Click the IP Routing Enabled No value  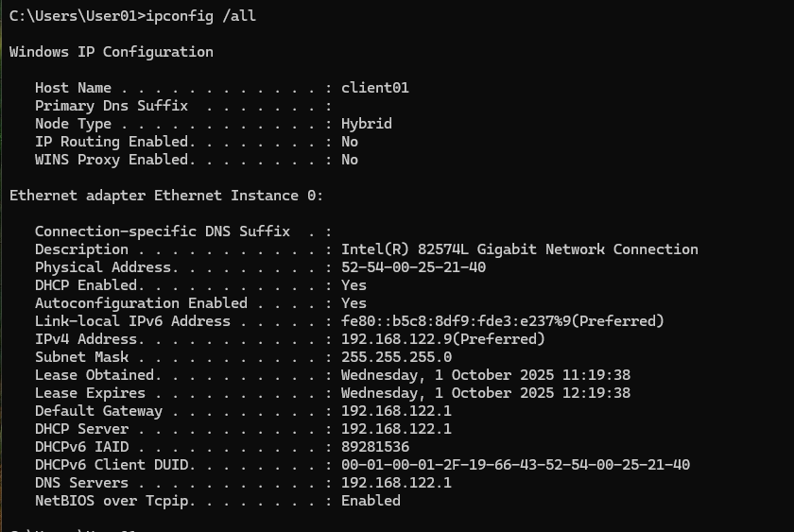pyautogui.click(x=349, y=142)
